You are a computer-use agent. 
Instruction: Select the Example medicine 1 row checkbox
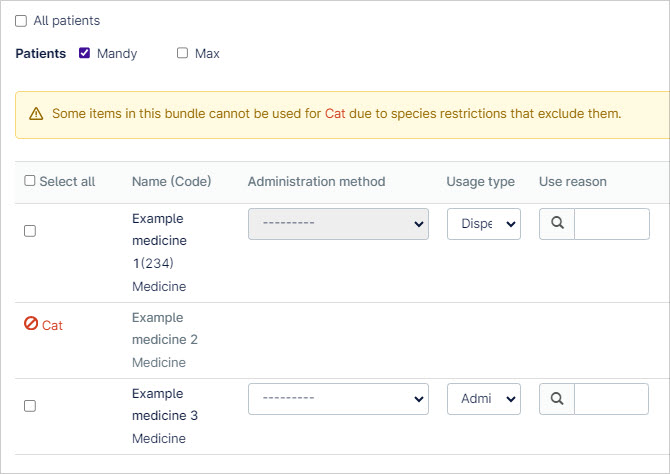click(x=30, y=231)
